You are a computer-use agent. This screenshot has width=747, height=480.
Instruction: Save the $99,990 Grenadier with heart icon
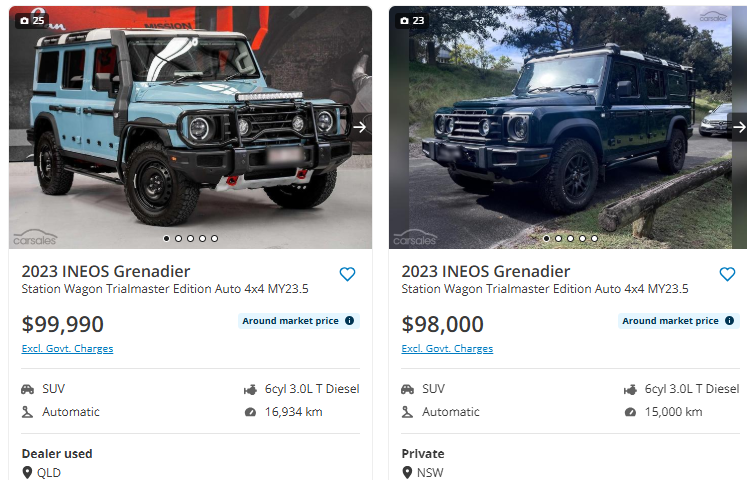point(347,274)
